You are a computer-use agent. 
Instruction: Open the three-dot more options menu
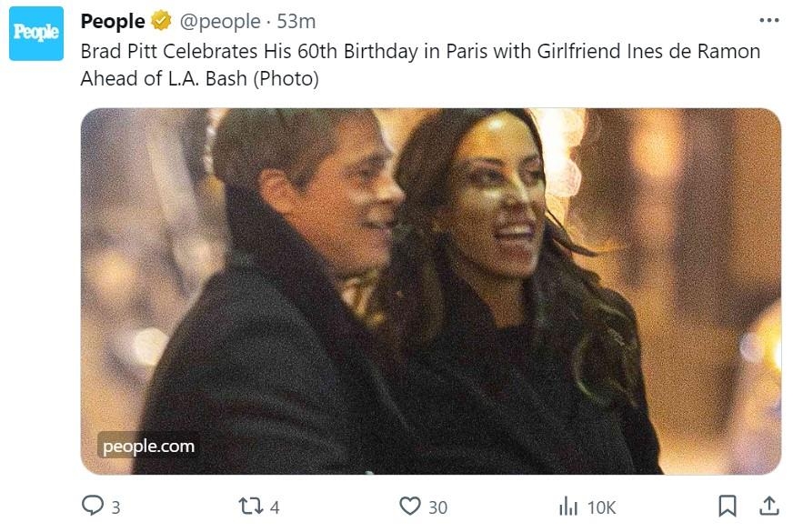768,20
